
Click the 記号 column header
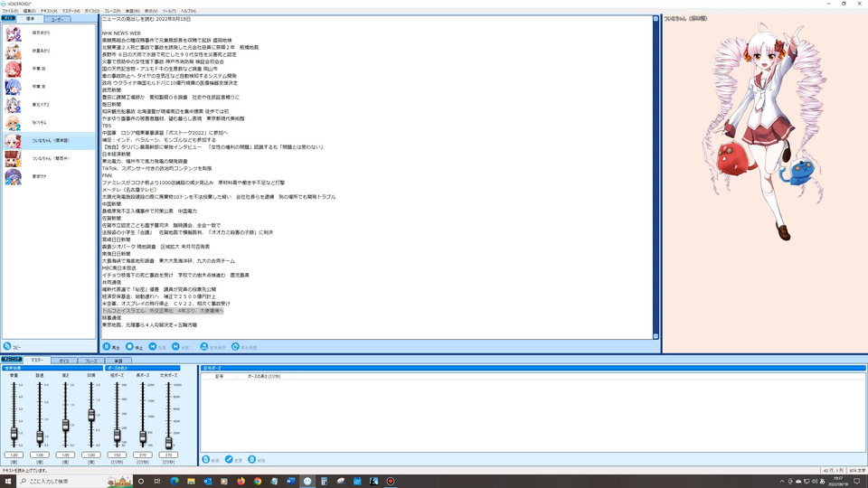[219, 376]
